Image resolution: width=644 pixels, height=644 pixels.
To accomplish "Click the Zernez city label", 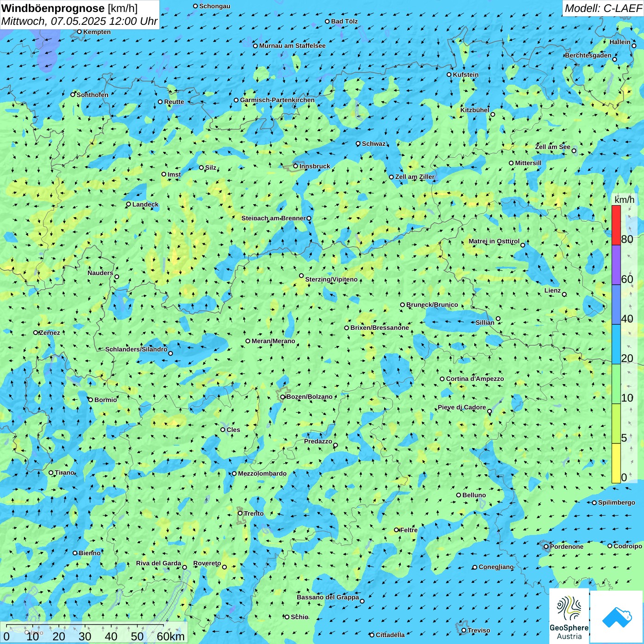I will (50, 333).
